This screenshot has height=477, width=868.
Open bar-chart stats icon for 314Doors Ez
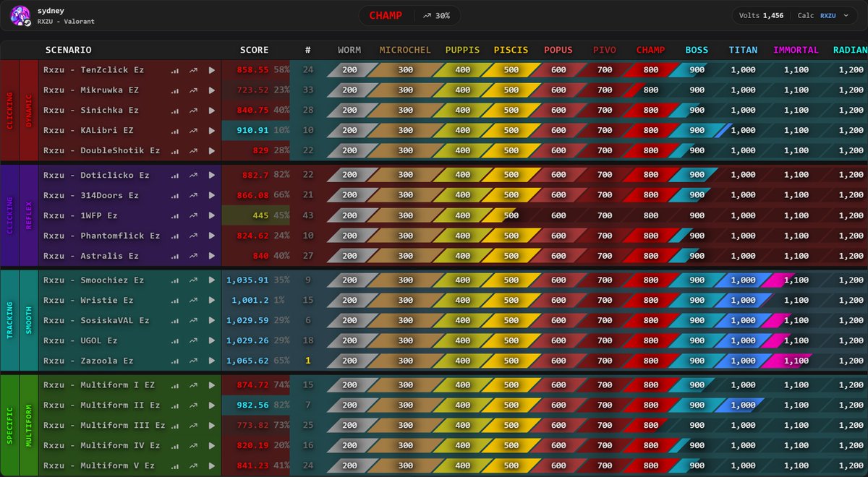pos(175,196)
